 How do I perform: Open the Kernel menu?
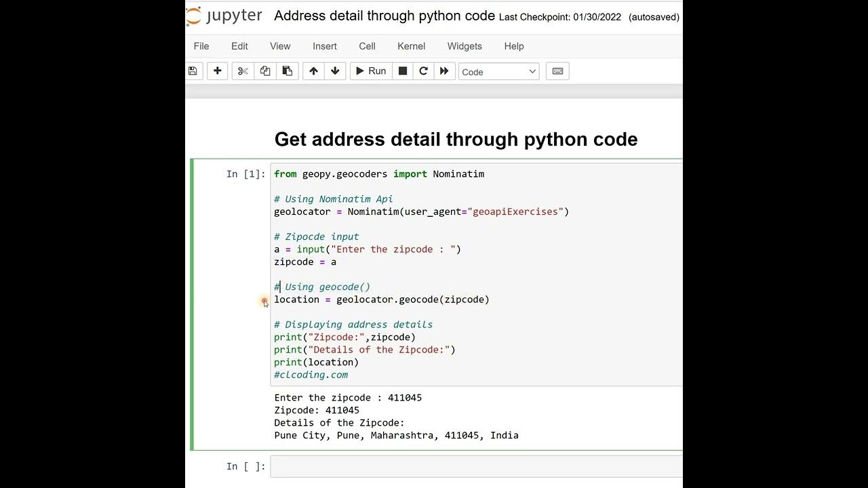coord(411,46)
